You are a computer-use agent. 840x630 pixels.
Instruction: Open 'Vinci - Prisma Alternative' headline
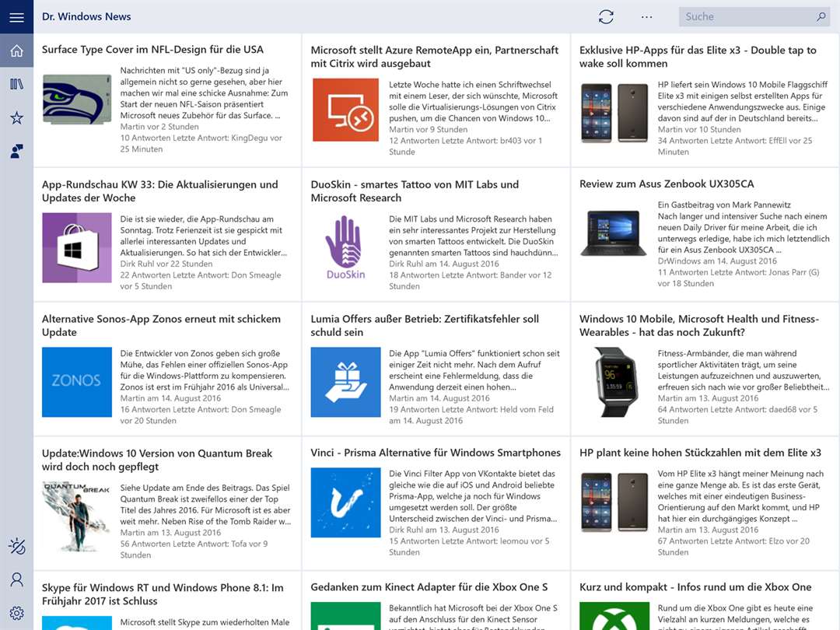[436, 453]
